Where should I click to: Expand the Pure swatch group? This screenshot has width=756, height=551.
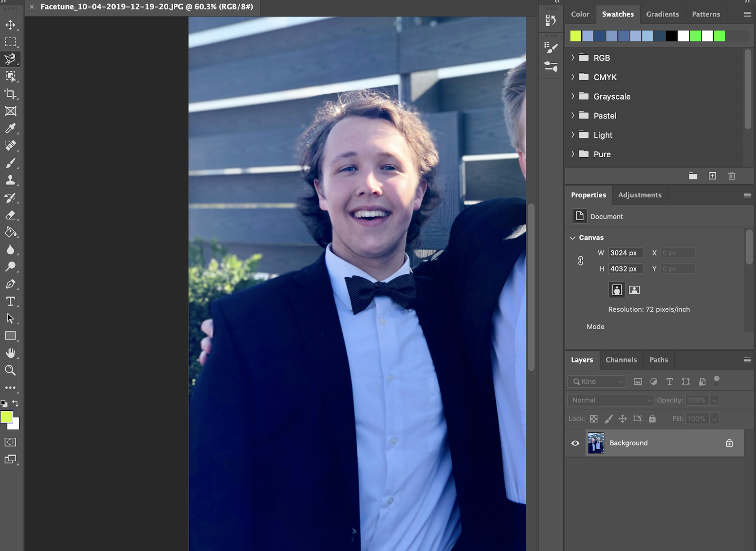[573, 154]
